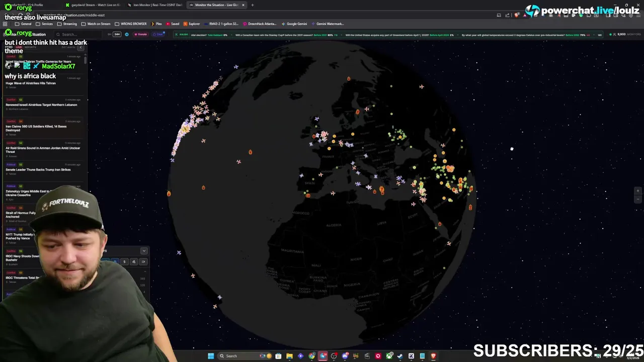Open Discord from the taskbar
The image size is (644, 362).
[x=345, y=356]
